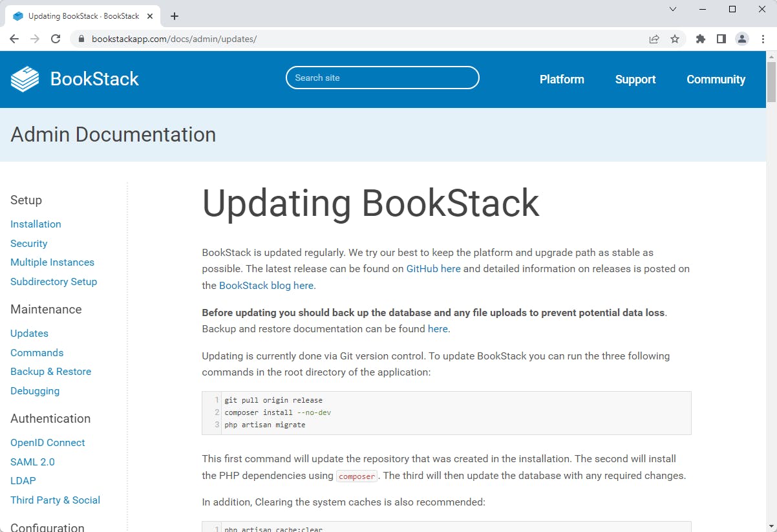Bookmark this page with the star icon
The width and height of the screenshot is (777, 532).
coord(675,39)
